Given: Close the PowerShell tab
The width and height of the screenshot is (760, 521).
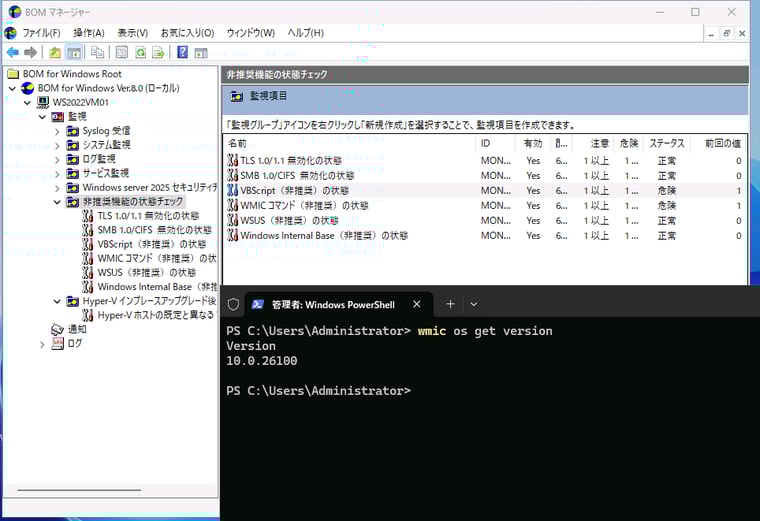Looking at the screenshot, I should [416, 304].
